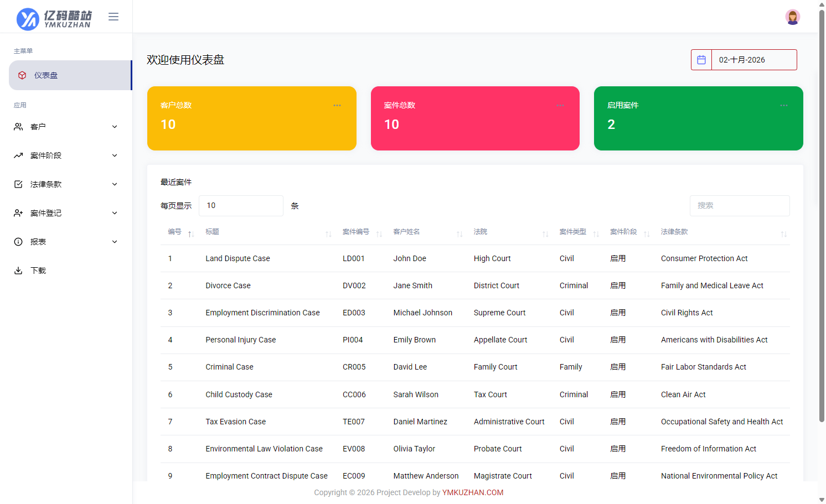Select 仪表盘 in the main menu

coord(70,75)
